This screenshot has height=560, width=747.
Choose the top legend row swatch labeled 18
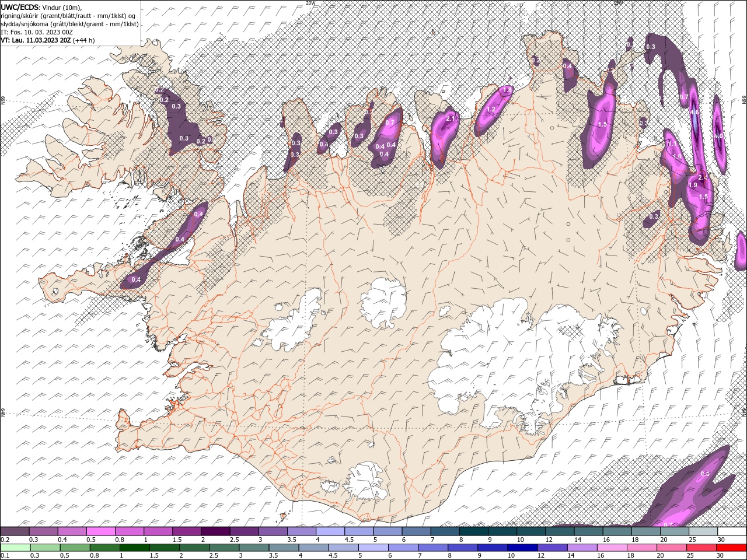[645, 531]
